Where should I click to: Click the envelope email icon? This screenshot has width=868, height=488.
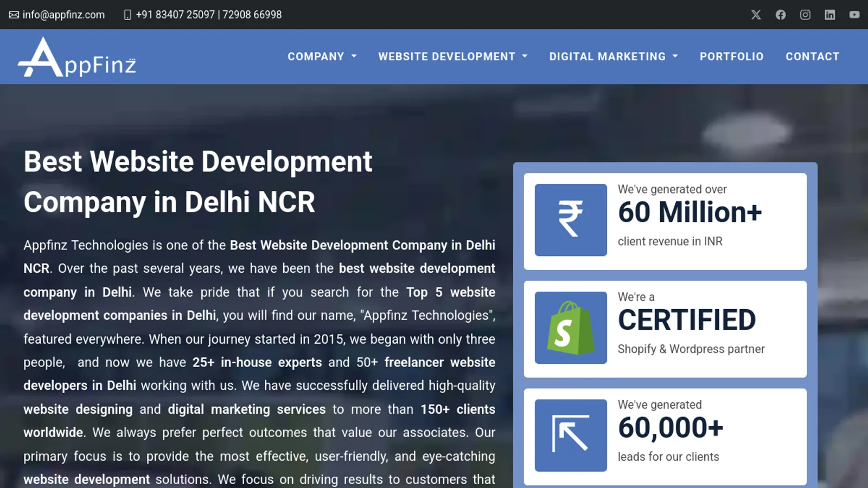(x=14, y=15)
